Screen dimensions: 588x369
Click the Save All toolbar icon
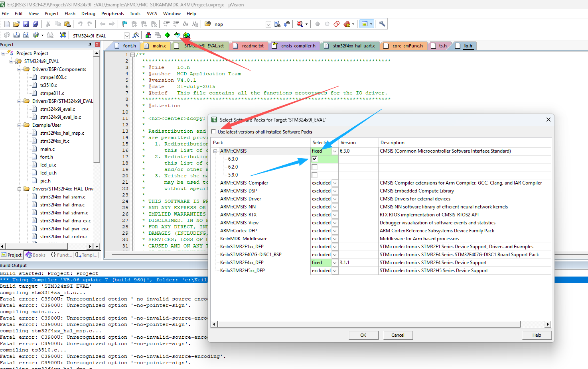[36, 24]
